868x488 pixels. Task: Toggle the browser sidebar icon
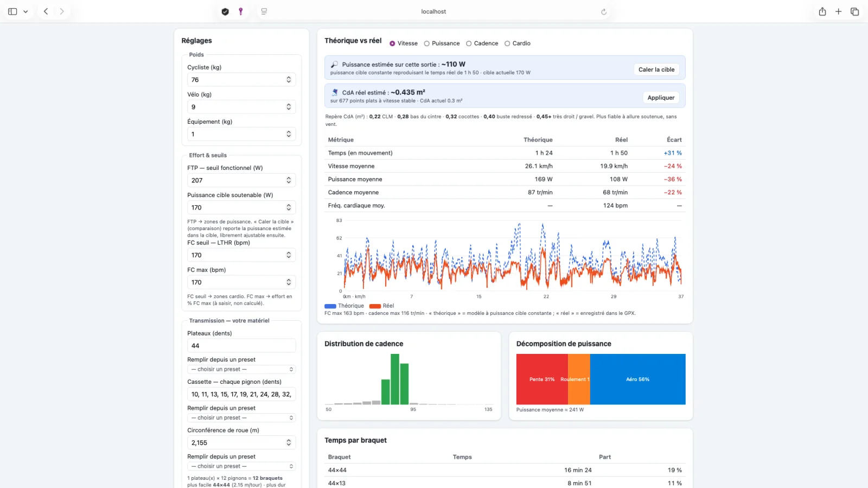pyautogui.click(x=12, y=11)
